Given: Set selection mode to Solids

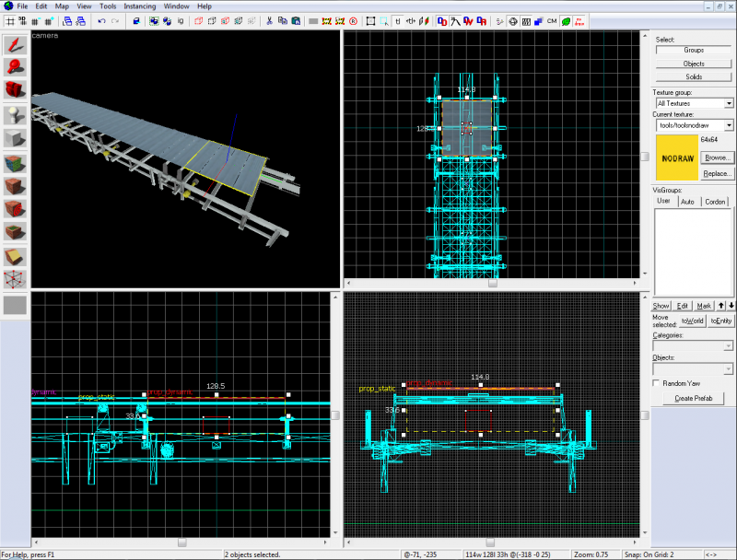Looking at the screenshot, I should pos(693,76).
